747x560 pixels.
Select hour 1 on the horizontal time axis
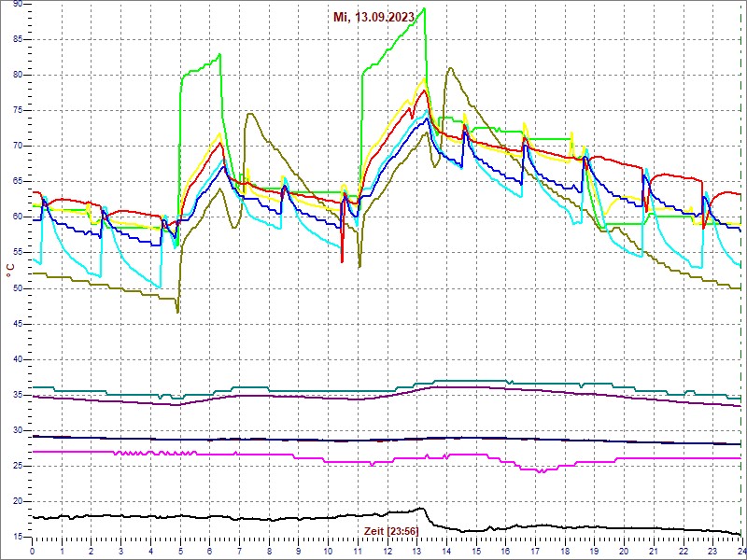coord(62,551)
